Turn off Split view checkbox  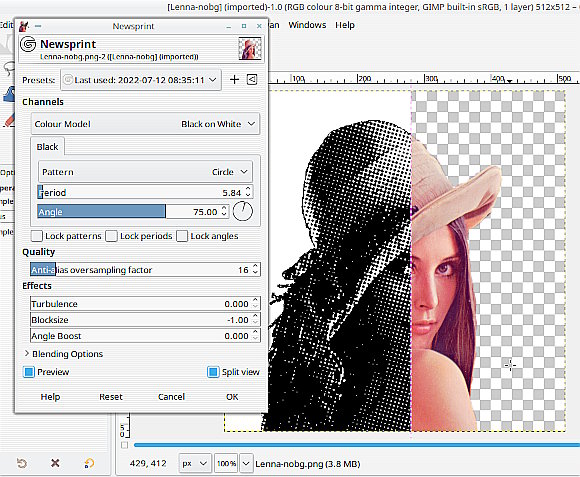[213, 372]
